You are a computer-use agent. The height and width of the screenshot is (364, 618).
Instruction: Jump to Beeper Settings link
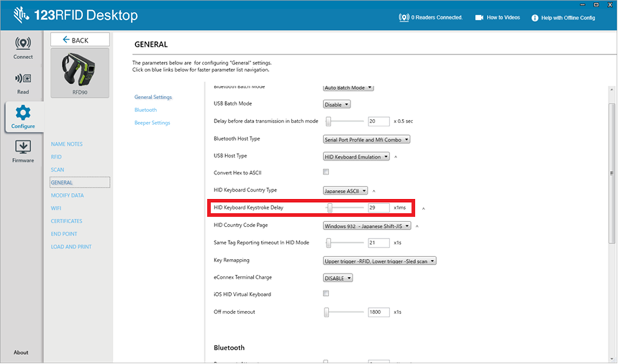point(152,123)
